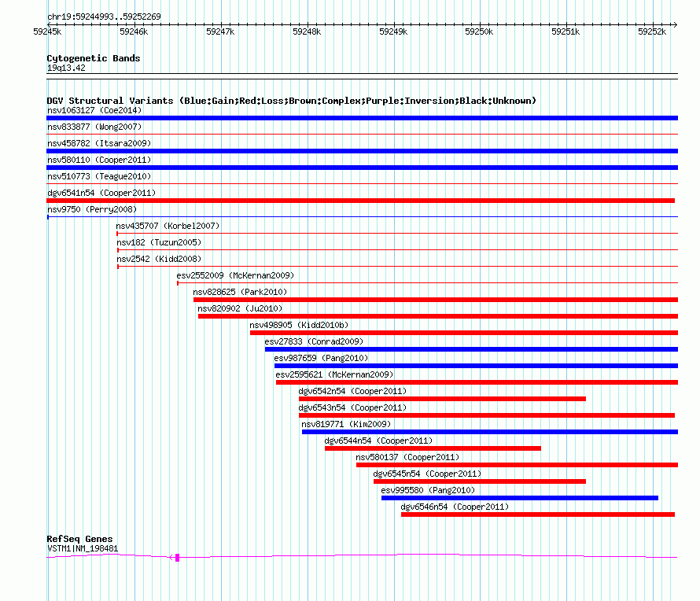Click the 59252k ruler tick label
The width and height of the screenshot is (700, 601).
click(x=652, y=31)
